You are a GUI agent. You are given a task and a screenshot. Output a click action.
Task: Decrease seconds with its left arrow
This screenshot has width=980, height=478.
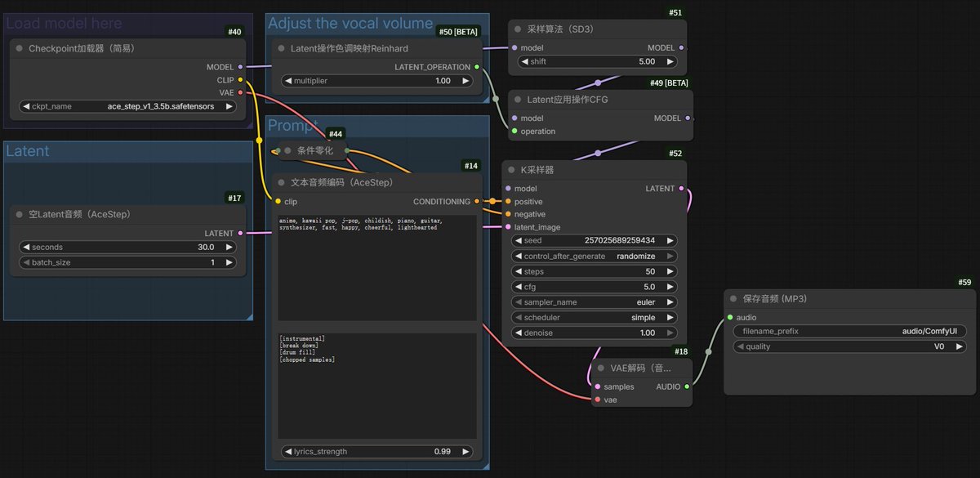point(25,247)
